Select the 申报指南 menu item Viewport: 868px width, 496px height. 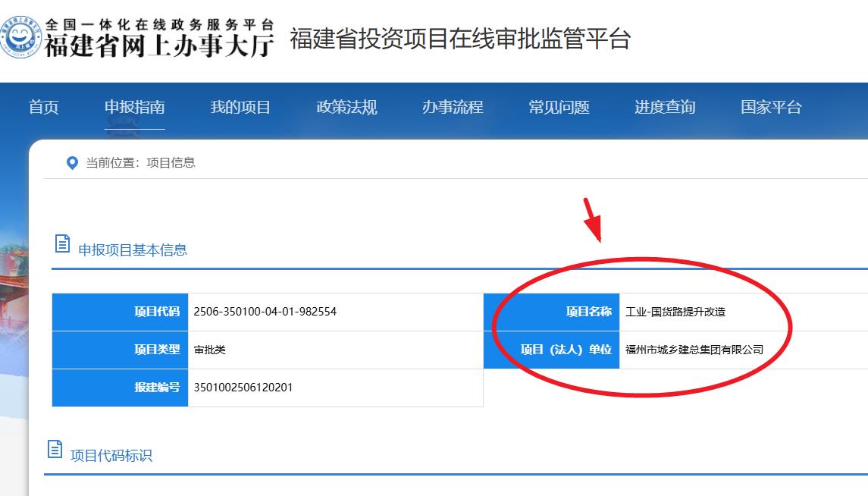click(134, 107)
